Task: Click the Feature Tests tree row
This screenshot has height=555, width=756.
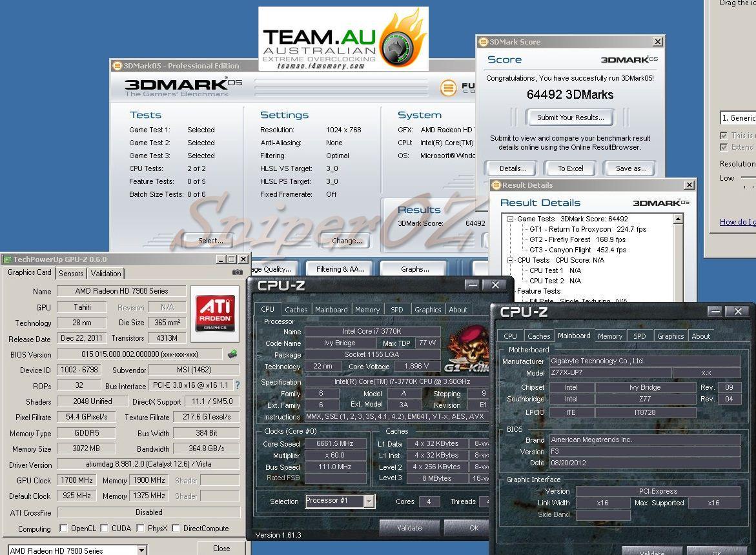Action: click(x=538, y=291)
